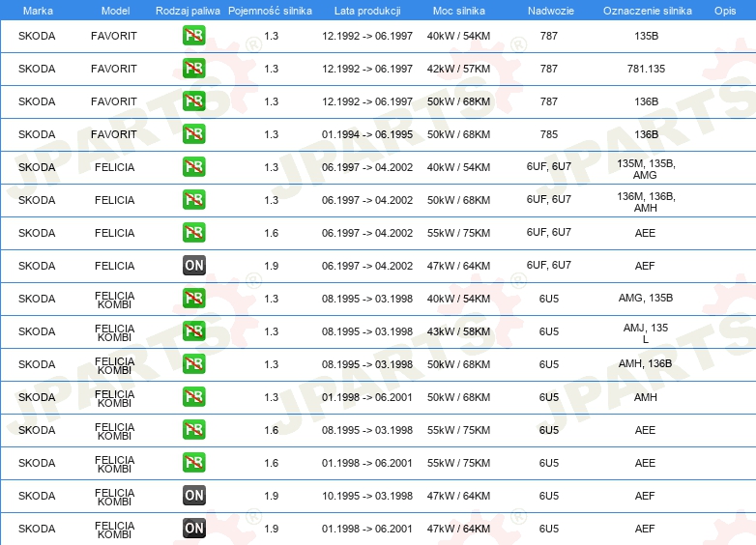
Task: Click the Model column header
Action: click(115, 11)
